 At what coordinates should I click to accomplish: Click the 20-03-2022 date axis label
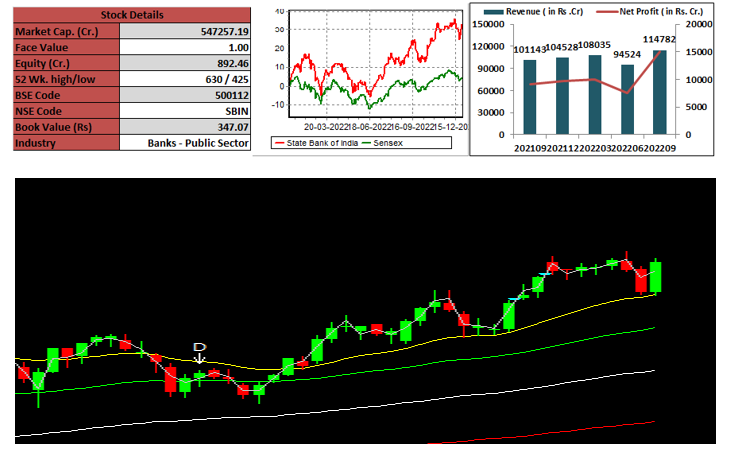(325, 127)
